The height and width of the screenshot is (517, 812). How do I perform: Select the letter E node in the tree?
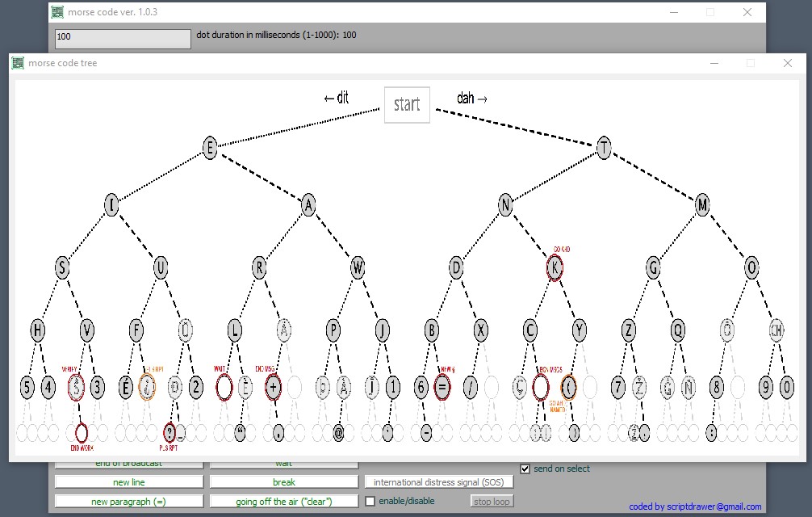pos(209,148)
